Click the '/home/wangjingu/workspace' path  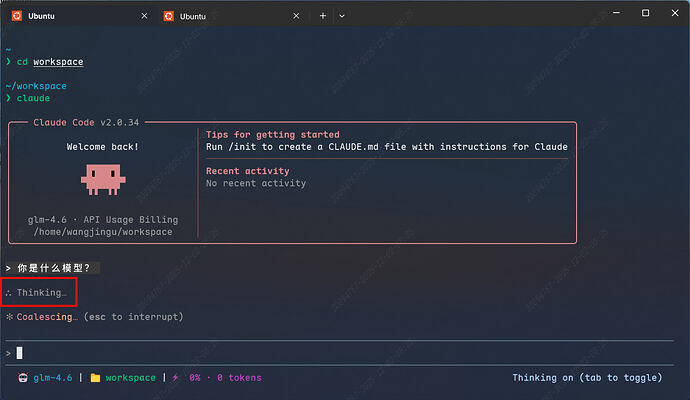(x=103, y=231)
